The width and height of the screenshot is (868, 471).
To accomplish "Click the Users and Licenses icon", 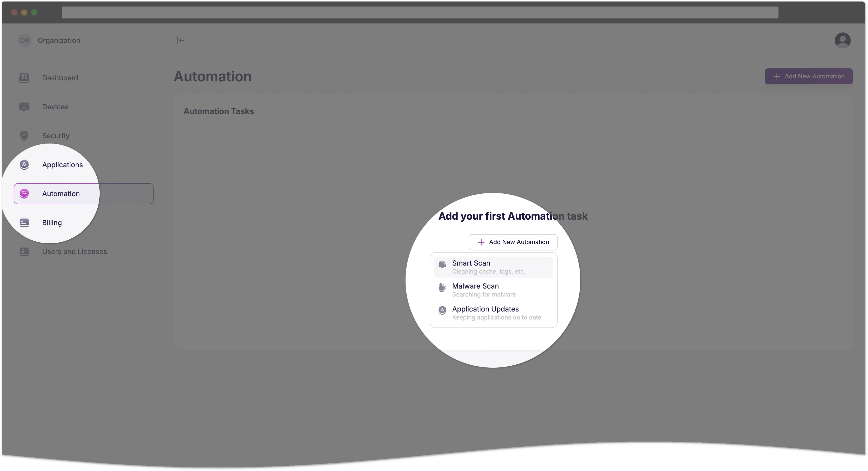I will pos(24,251).
